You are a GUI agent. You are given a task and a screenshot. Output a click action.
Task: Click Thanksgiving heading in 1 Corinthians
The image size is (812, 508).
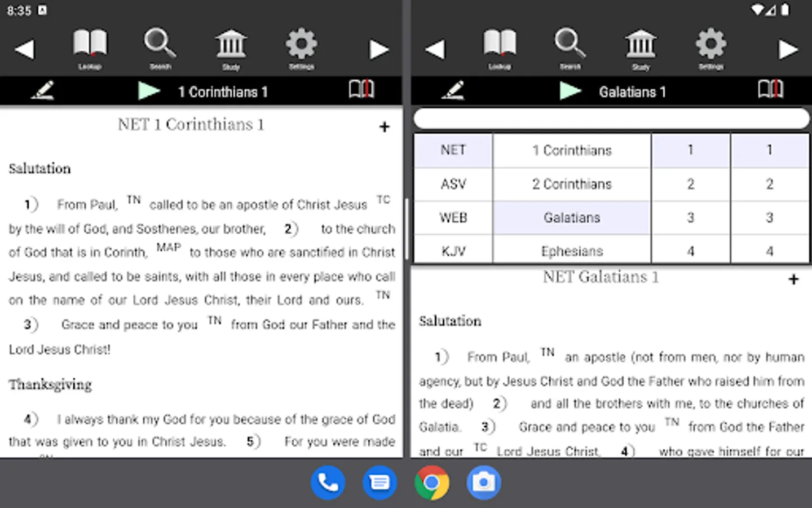point(50,385)
